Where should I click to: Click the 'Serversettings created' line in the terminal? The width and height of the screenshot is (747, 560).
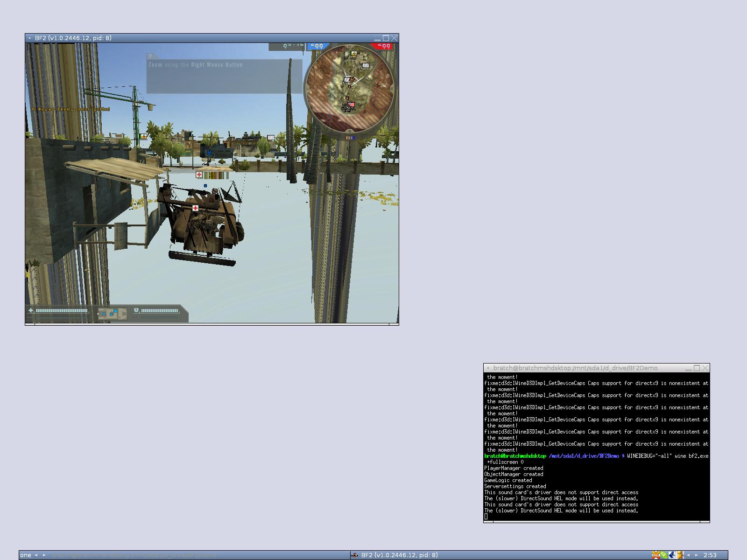515,486
